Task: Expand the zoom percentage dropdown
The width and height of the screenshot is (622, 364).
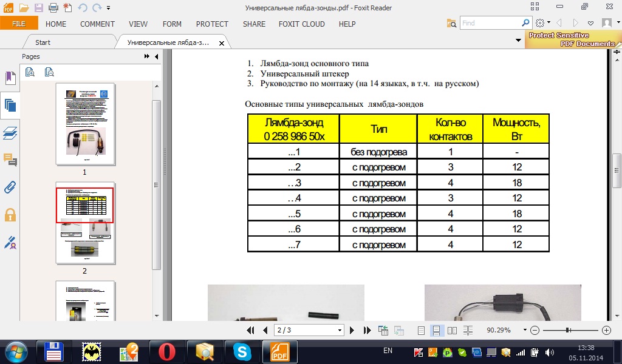Action: (524, 331)
